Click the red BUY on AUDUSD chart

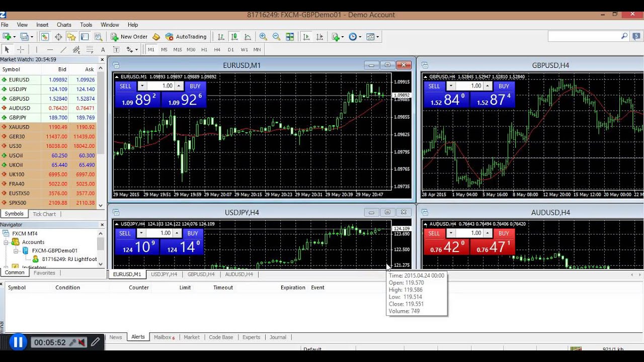(x=504, y=233)
